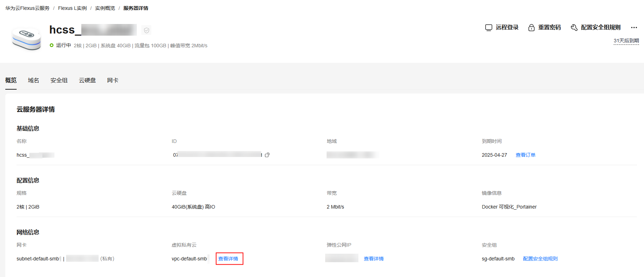Navigate to 实例概览 breadcrumb

pyautogui.click(x=105, y=8)
